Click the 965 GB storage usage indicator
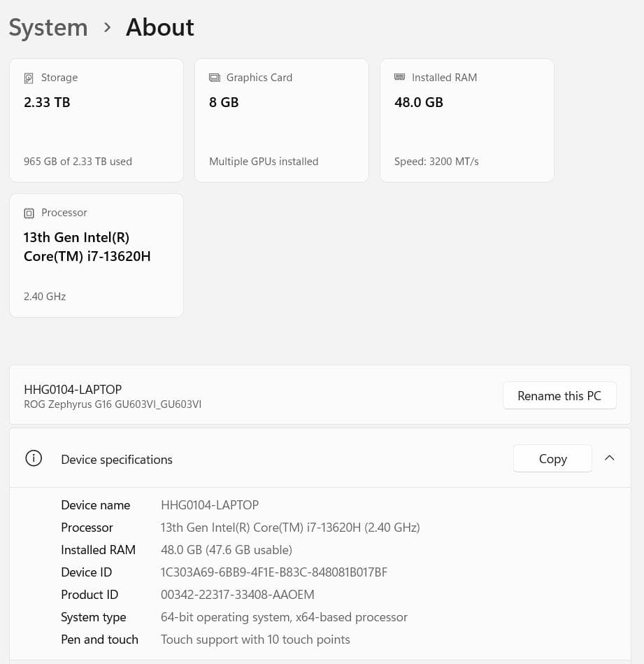The width and height of the screenshot is (644, 664). (x=78, y=161)
